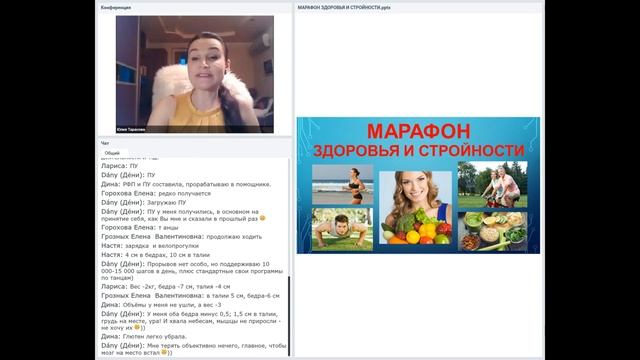
Task: Click message 'Мне терять объективно нечего'
Action: 193,349
